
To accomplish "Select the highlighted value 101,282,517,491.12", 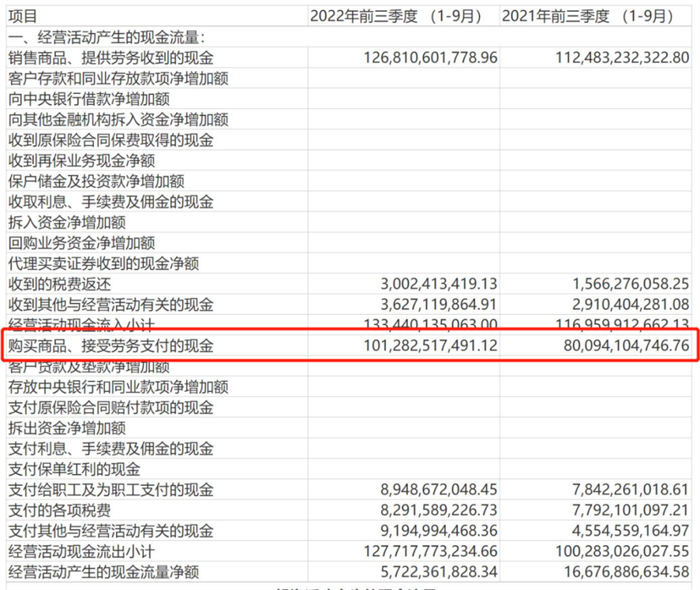I will pos(430,346).
